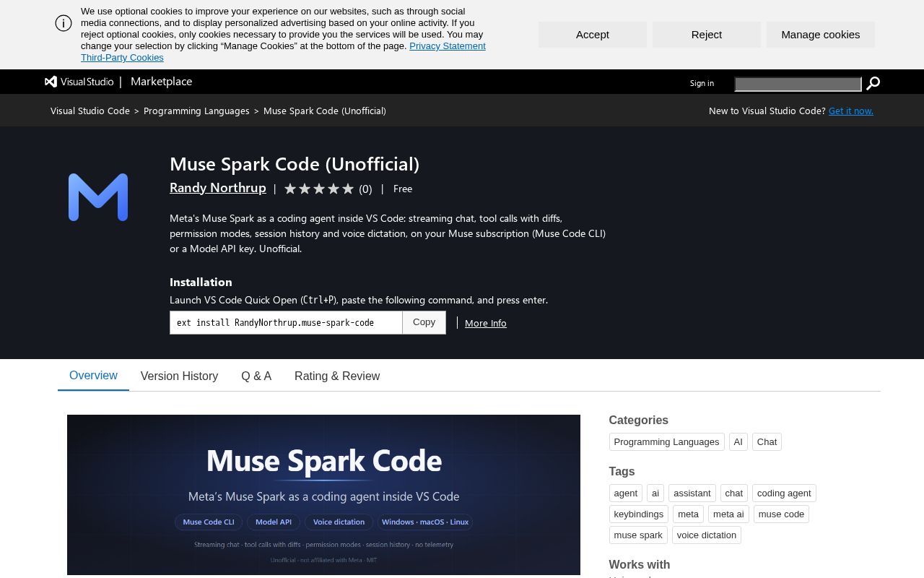This screenshot has width=924, height=578.
Task: Click the keybindings tag
Action: [639, 514]
